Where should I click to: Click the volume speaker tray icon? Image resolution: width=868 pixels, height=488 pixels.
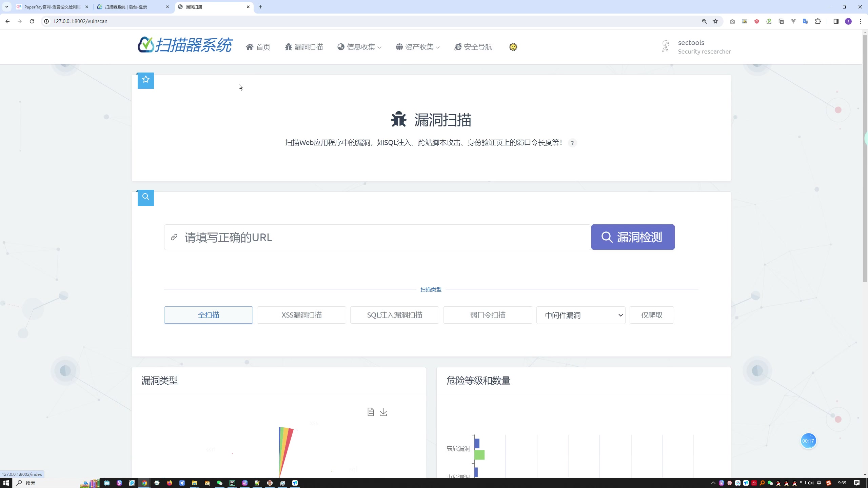click(811, 483)
